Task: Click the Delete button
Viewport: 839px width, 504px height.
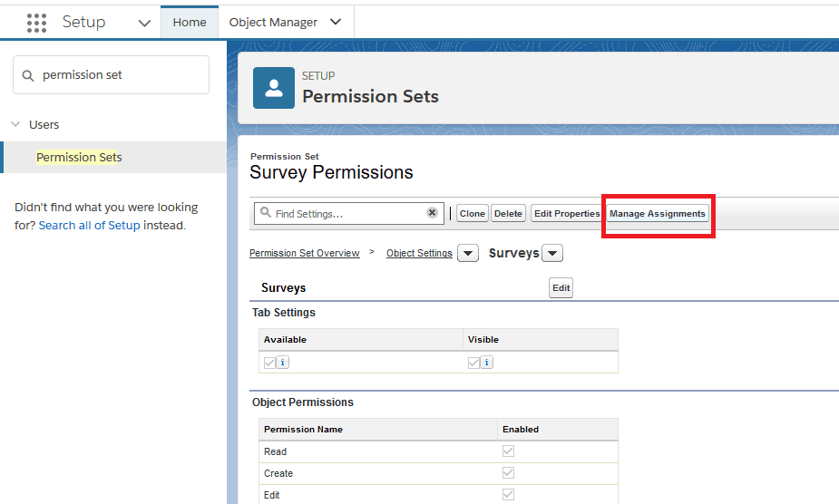Action: 508,214
